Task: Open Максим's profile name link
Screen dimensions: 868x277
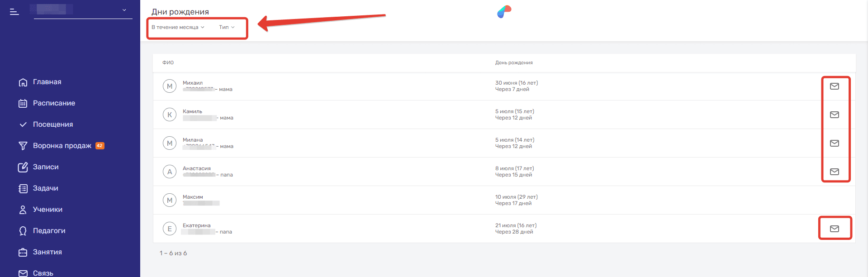Action: [x=193, y=197]
